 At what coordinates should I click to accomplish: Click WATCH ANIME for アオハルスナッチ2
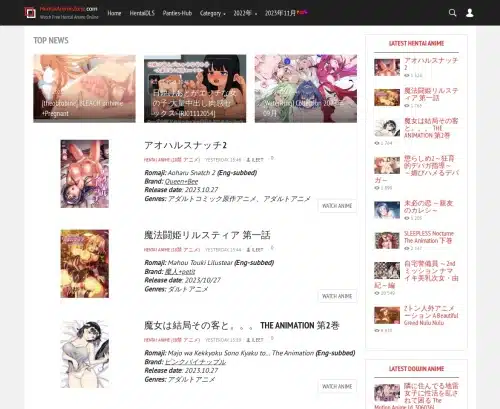pos(337,206)
